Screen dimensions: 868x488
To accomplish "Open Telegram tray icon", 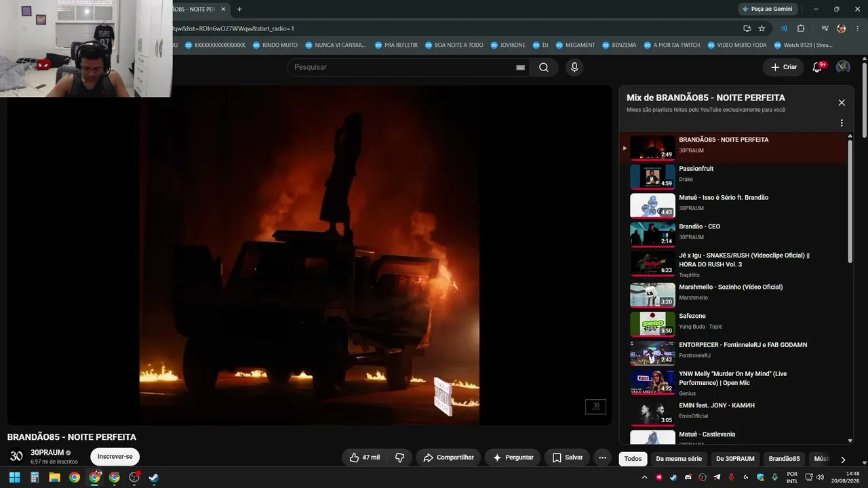I will point(717,477).
